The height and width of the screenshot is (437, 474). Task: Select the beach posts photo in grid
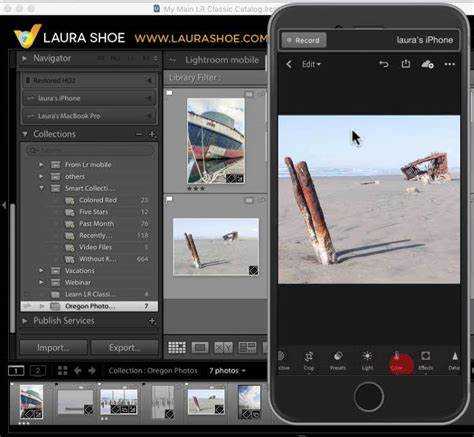216,247
